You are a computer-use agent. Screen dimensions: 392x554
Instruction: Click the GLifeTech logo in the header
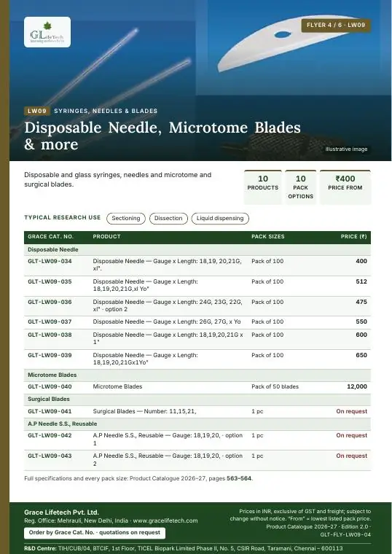click(47, 32)
